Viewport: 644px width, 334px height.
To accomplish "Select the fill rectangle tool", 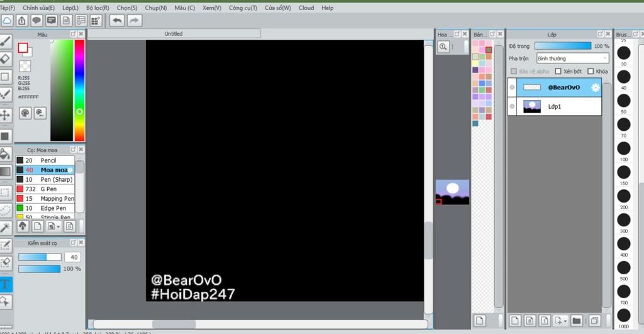I will coord(5,136).
